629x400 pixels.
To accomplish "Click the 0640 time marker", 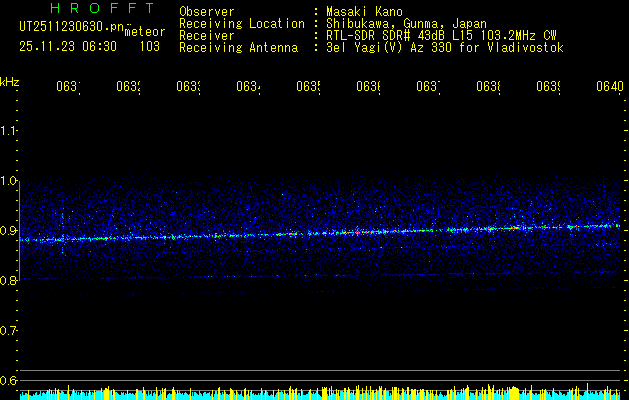I will 610,87.
